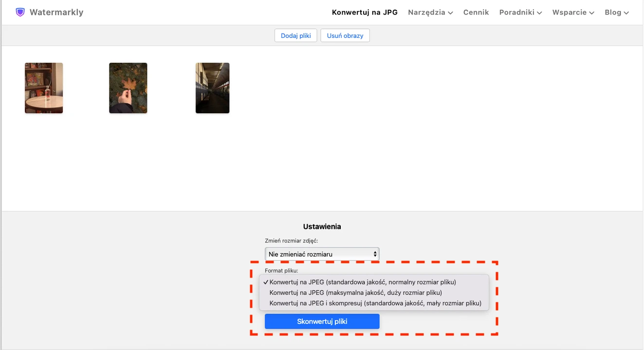Screen dimensions: 644x350
Task: Click the blue Skonwertuj pliki button
Action: click(x=322, y=321)
